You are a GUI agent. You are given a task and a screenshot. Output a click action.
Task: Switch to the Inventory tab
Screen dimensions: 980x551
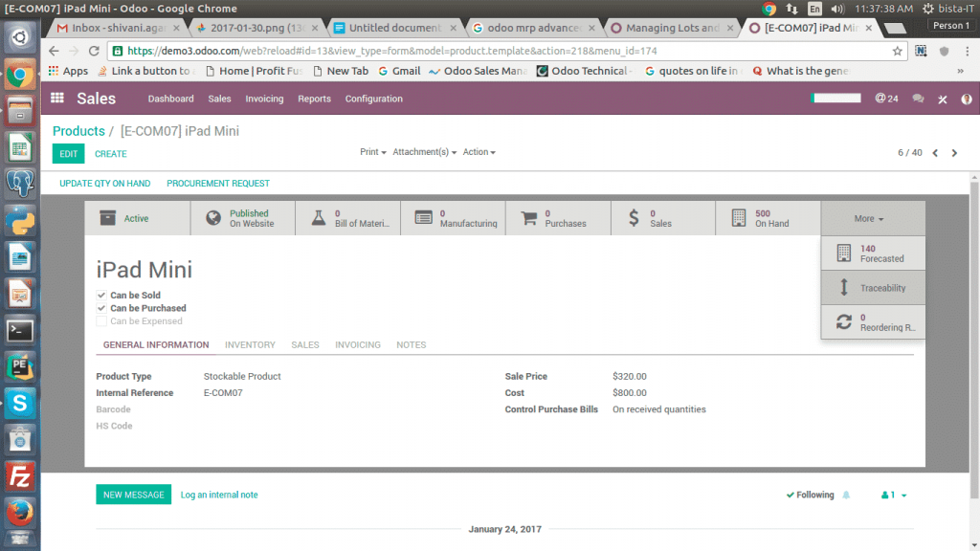[250, 344]
